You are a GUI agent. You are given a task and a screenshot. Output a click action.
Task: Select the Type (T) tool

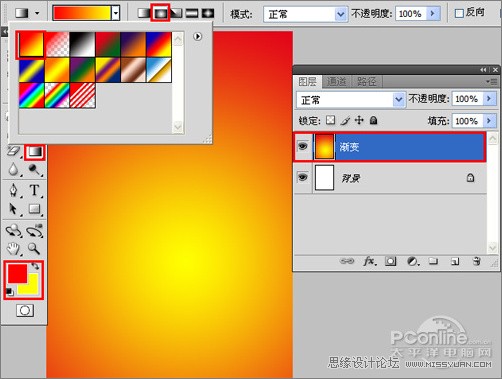(x=34, y=190)
